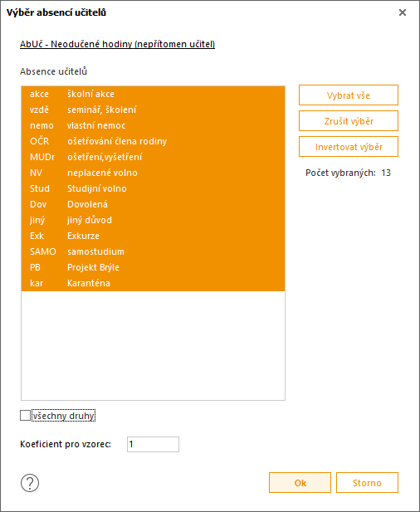Choose the 'vlastní nemoc' absence item
This screenshot has height=512, width=420.
coord(153,125)
